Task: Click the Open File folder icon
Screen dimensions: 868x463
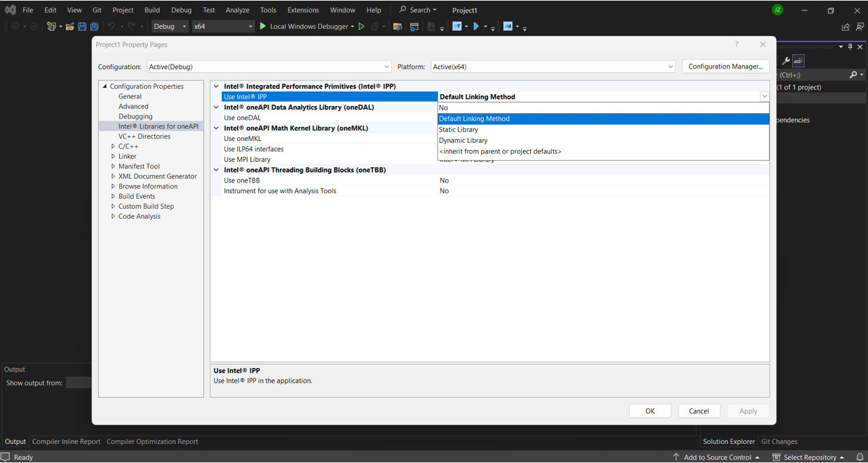Action: (x=69, y=26)
